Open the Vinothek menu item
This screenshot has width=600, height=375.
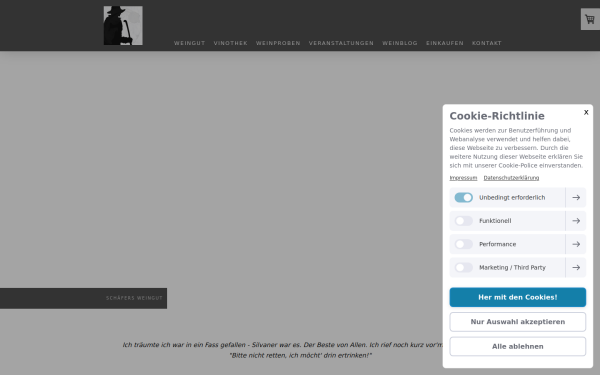[230, 43]
